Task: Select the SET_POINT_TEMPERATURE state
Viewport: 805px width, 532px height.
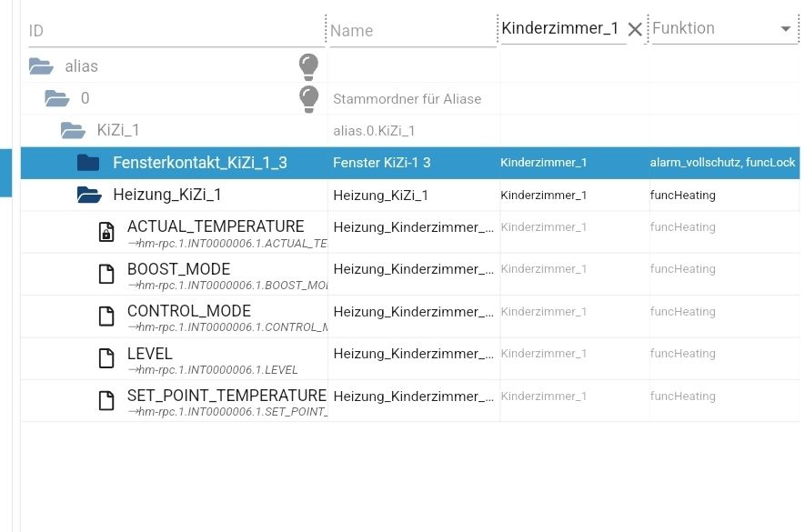Action: tap(226, 396)
